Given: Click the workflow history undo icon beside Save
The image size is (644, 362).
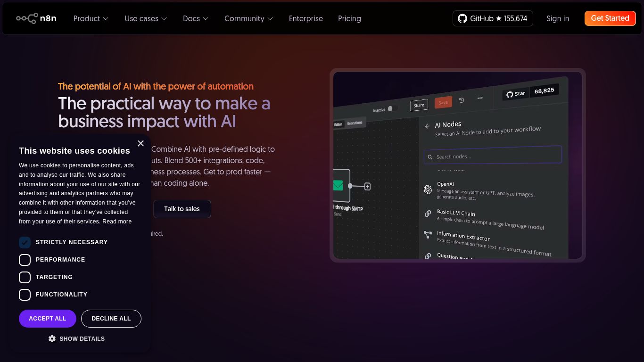Looking at the screenshot, I should point(461,100).
